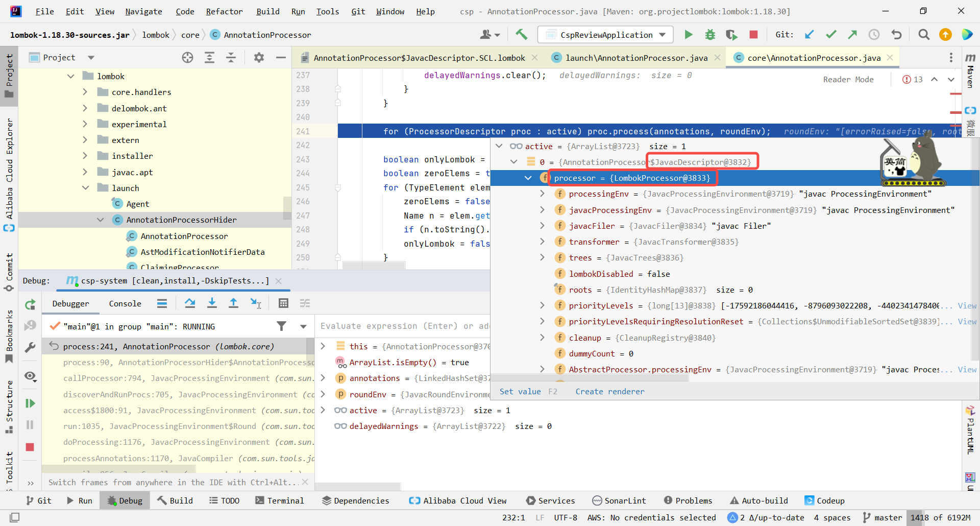Collapse the processor LombokProcessor node
This screenshot has height=526, width=980.
click(528, 178)
